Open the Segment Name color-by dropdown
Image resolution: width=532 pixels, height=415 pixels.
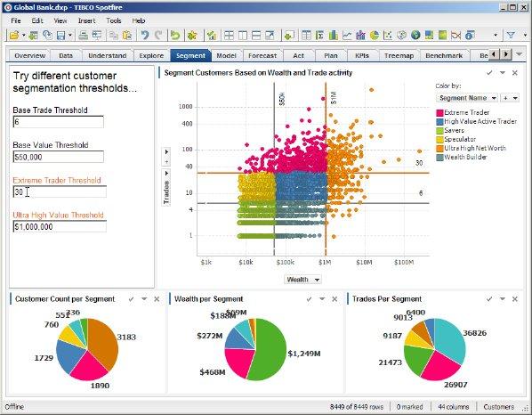click(467, 98)
